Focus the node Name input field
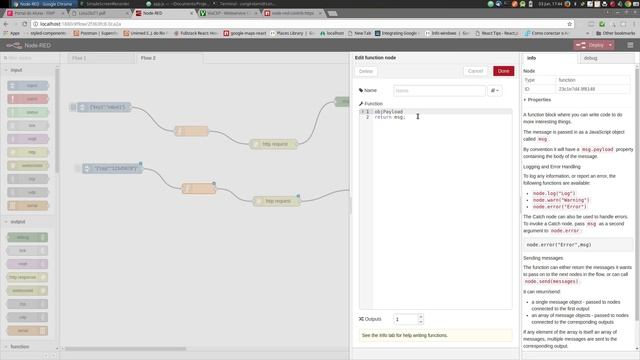This screenshot has height=360, width=640. point(440,91)
